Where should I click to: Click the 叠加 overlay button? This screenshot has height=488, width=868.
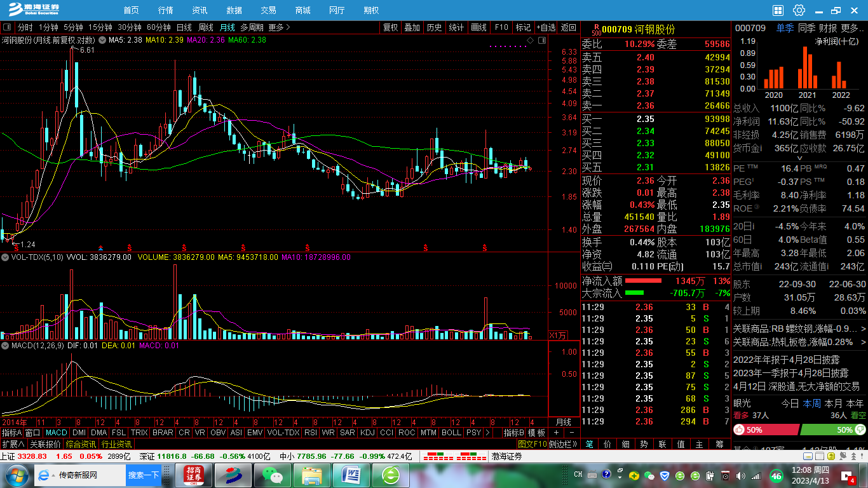412,27
